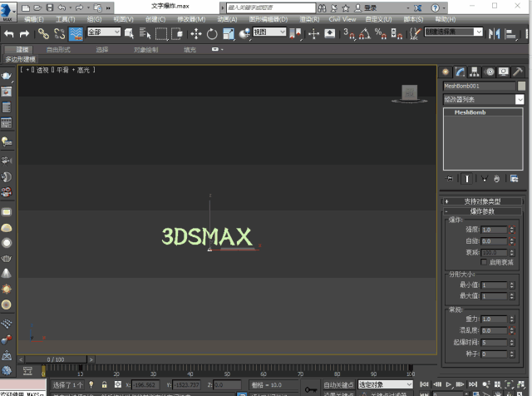This screenshot has width=532, height=396.
Task: Open the 修改器(M) menu
Action: [191, 19]
